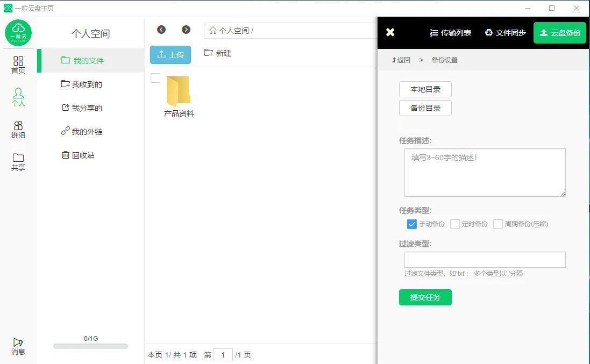Viewport: 590px width, 364px height.
Task: Select the 产品资料 folder checkbox
Action: coord(155,78)
